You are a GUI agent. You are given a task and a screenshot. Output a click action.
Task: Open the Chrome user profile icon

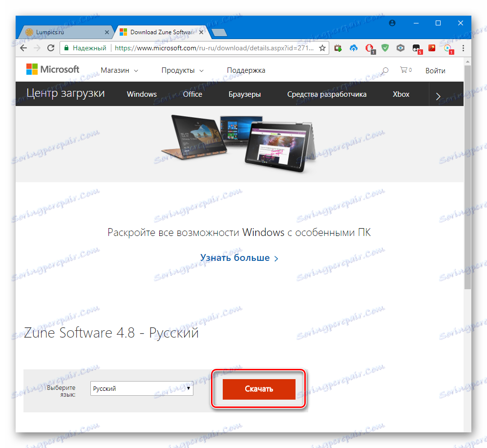392,23
